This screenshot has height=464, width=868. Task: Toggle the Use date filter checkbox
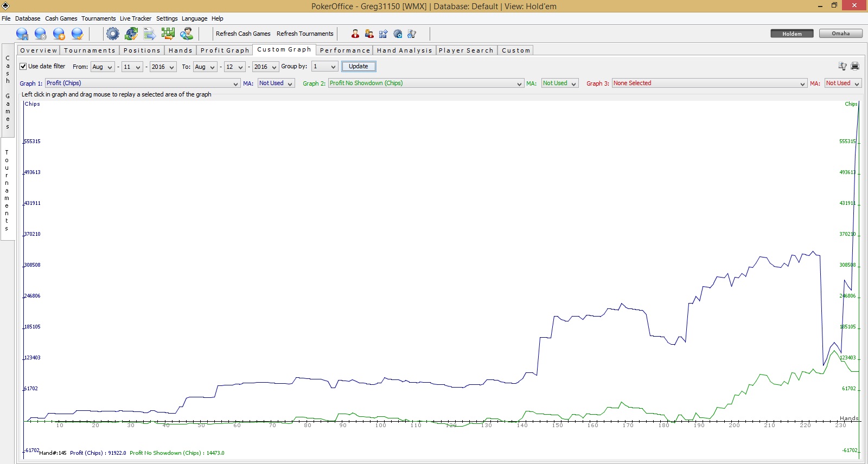coord(23,66)
